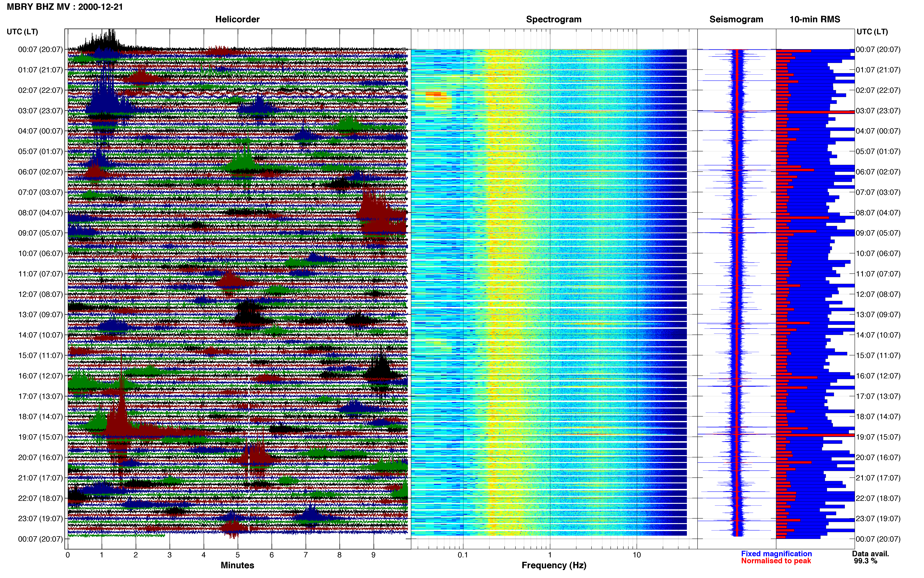924x578 pixels.
Task: Select the Helicorder panel heading
Action: tap(237, 20)
